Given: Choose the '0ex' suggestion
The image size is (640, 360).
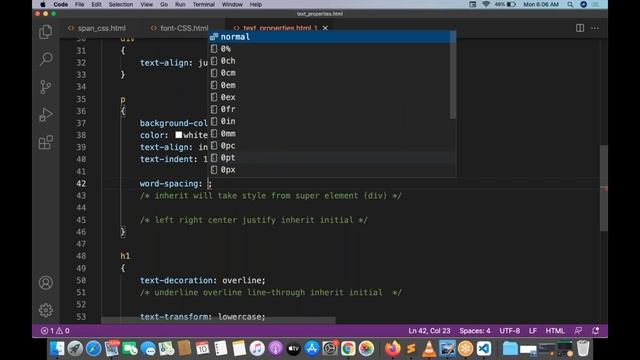Looking at the screenshot, I should pyautogui.click(x=329, y=97).
